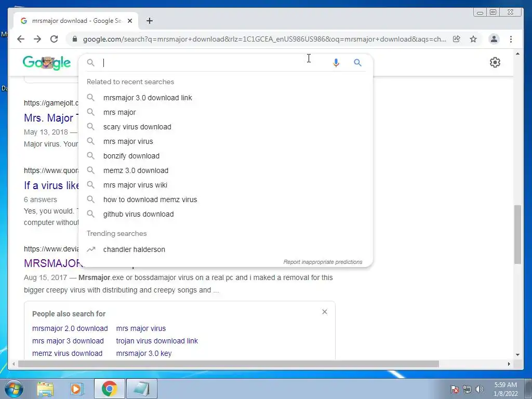This screenshot has width=532, height=399.
Task: Launch Windows Media Player from taskbar
Action: [x=76, y=389]
